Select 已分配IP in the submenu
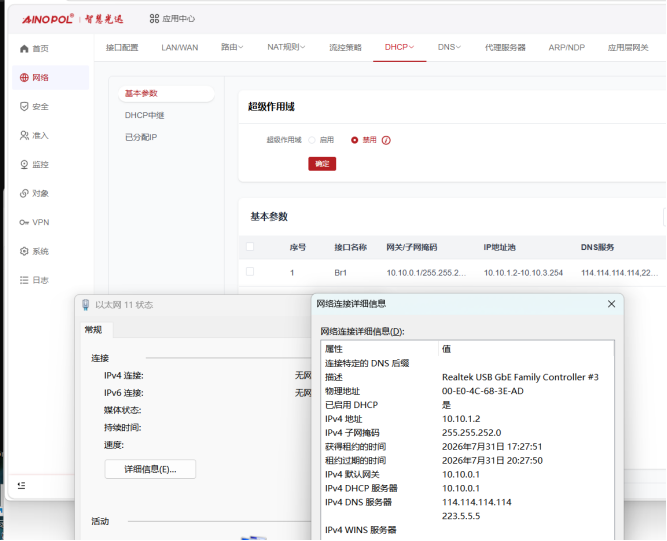Viewport: 667px width, 541px height. coord(141,137)
